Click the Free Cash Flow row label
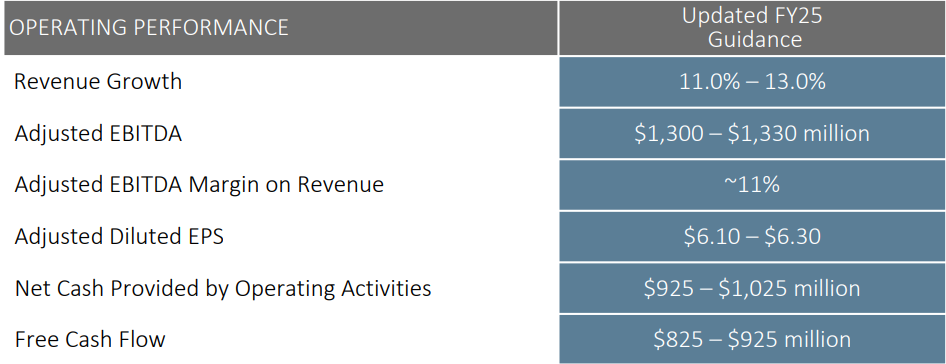The height and width of the screenshot is (364, 946). pos(90,339)
